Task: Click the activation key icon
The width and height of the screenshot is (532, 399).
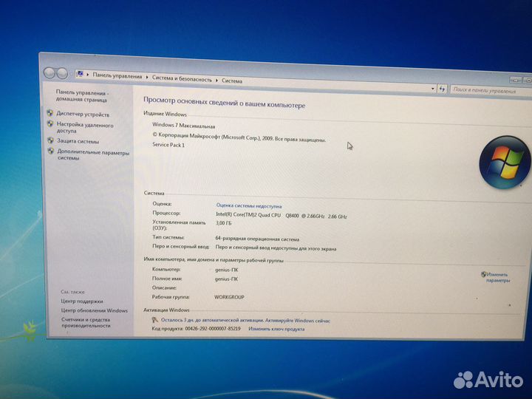Action: (154, 320)
